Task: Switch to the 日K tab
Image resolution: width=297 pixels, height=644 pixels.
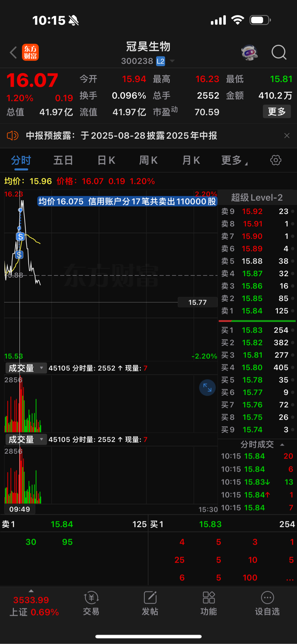Action: pos(106,160)
